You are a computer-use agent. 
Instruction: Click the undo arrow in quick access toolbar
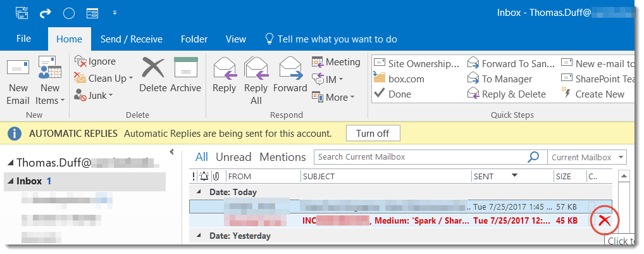click(45, 13)
